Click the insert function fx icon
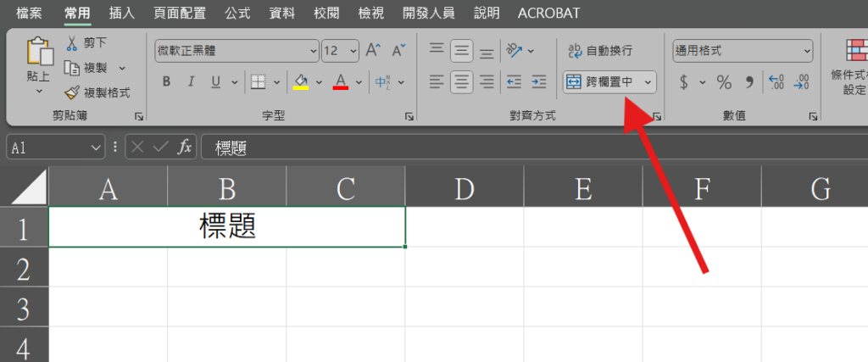This screenshot has height=362, width=868. click(185, 148)
